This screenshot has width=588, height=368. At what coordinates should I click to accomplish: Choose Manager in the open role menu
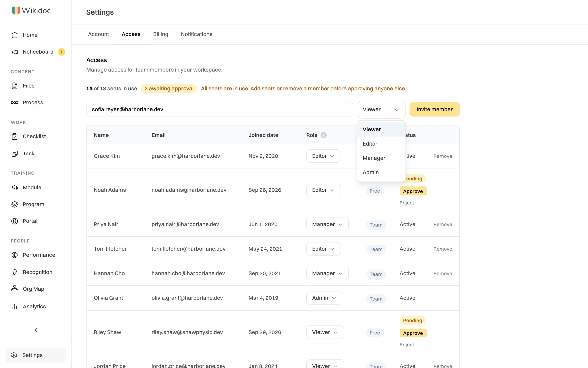pos(381,158)
